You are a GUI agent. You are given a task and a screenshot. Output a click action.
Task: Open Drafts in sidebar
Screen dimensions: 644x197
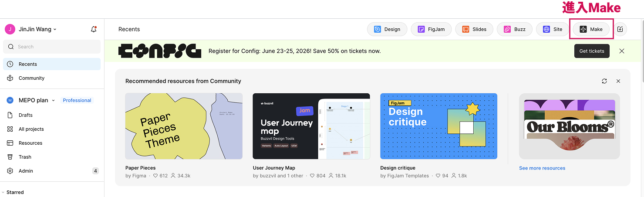tap(26, 115)
